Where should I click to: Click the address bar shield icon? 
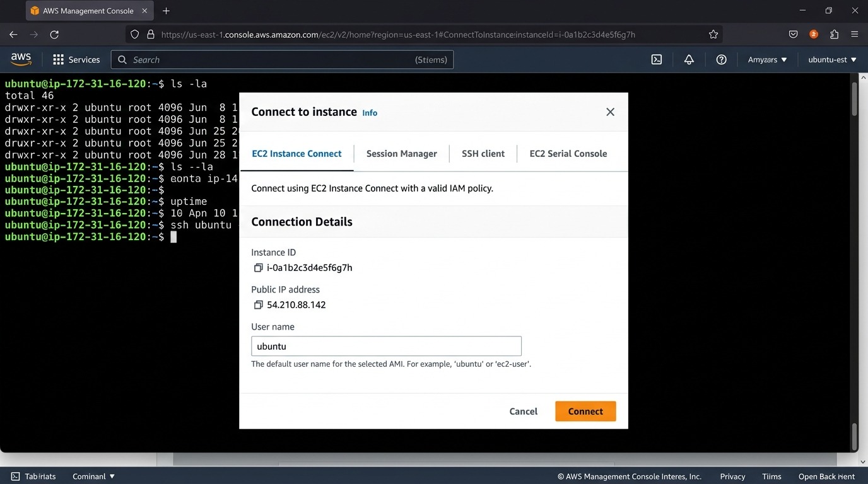coord(134,35)
